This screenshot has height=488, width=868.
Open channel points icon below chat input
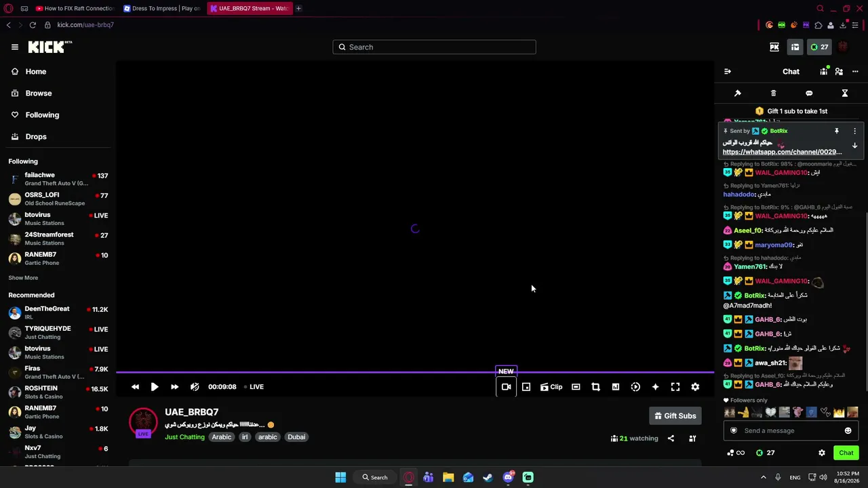735,453
